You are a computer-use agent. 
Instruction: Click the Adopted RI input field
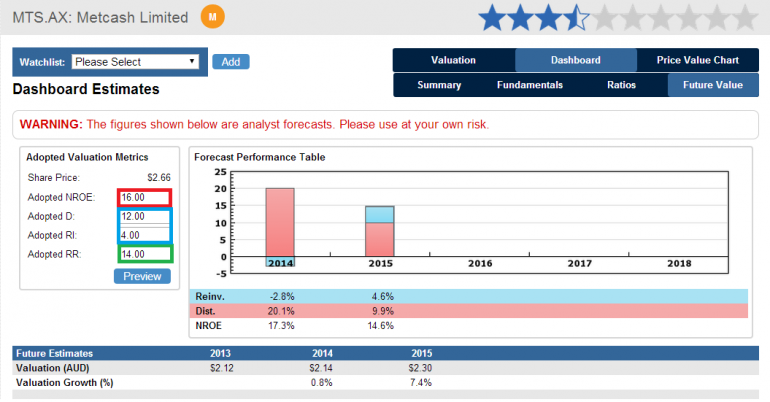click(x=144, y=235)
